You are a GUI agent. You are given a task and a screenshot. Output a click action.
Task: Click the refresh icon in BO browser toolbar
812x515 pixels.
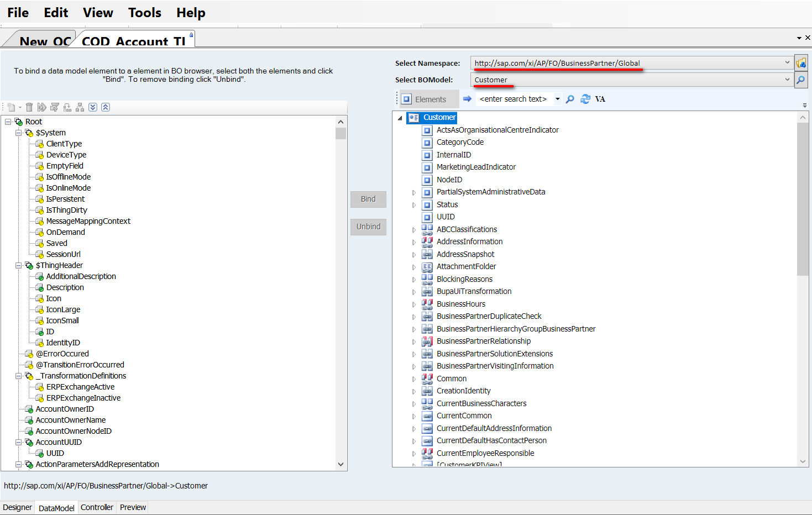click(x=585, y=99)
